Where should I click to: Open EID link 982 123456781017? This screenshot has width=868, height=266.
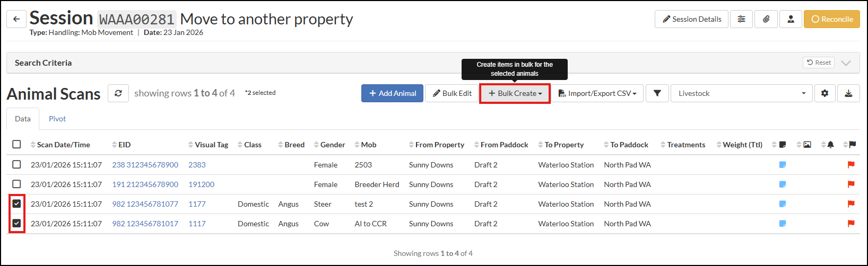[145, 224]
